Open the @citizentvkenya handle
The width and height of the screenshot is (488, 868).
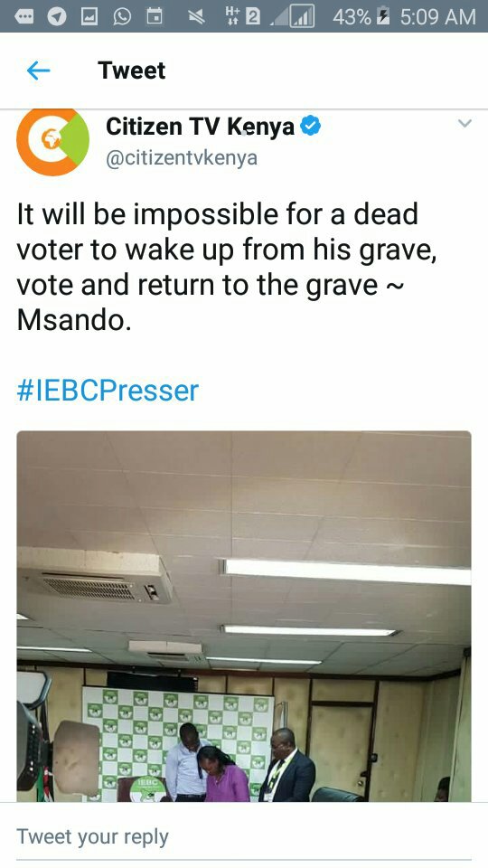click(x=182, y=157)
